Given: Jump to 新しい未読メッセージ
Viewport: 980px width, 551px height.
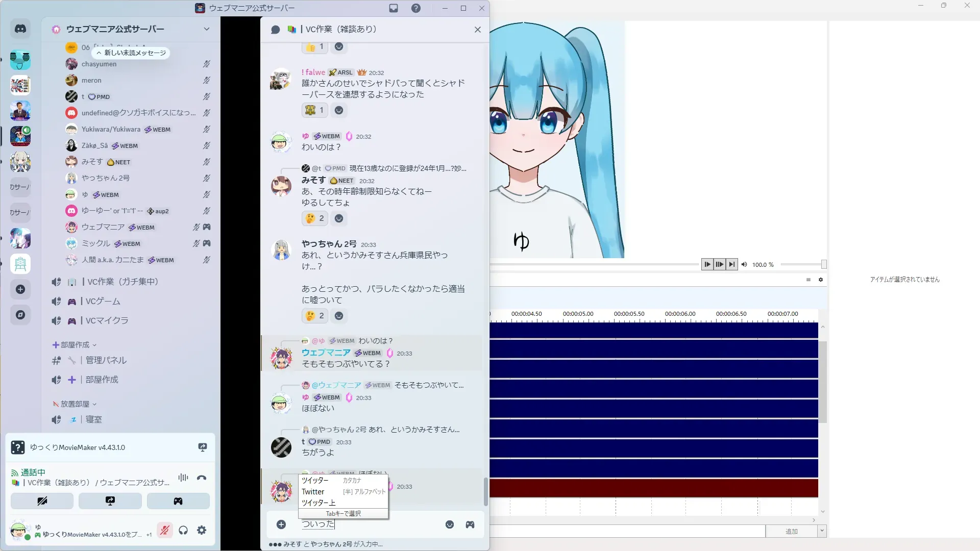Looking at the screenshot, I should coord(131,53).
